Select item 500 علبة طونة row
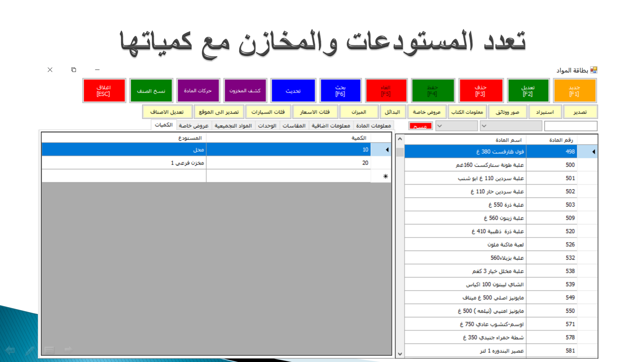The width and height of the screenshot is (644, 362). click(490, 165)
